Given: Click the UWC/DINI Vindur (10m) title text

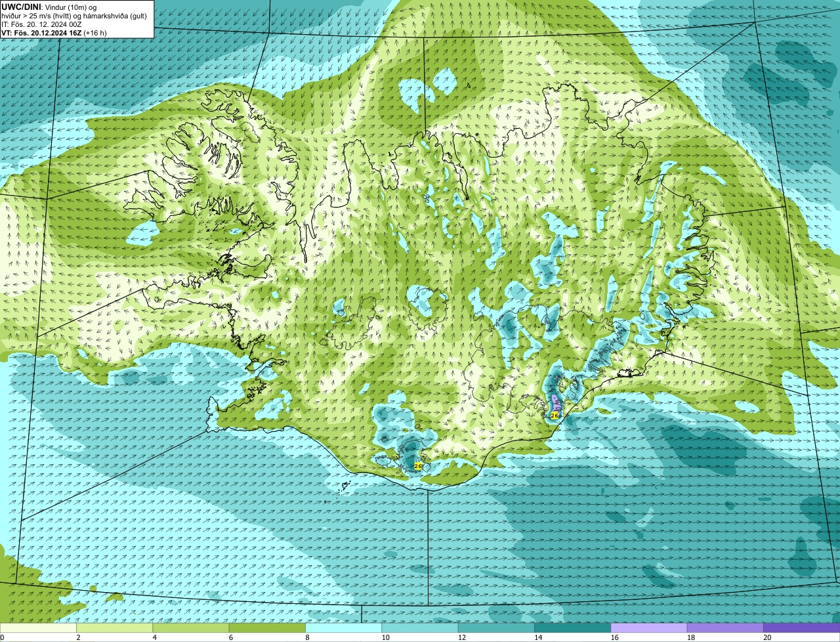Looking at the screenshot, I should (x=49, y=7).
